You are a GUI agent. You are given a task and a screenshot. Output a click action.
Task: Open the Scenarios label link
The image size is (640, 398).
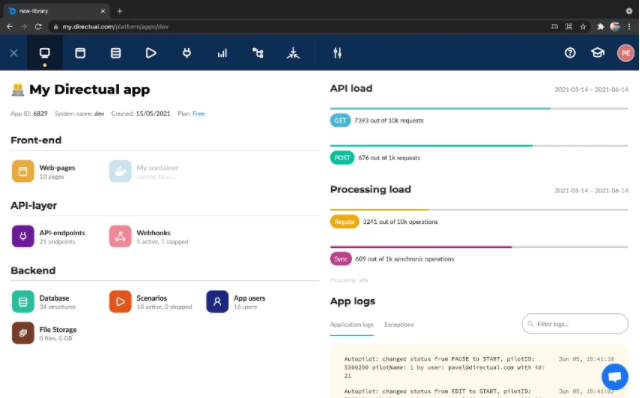click(152, 298)
